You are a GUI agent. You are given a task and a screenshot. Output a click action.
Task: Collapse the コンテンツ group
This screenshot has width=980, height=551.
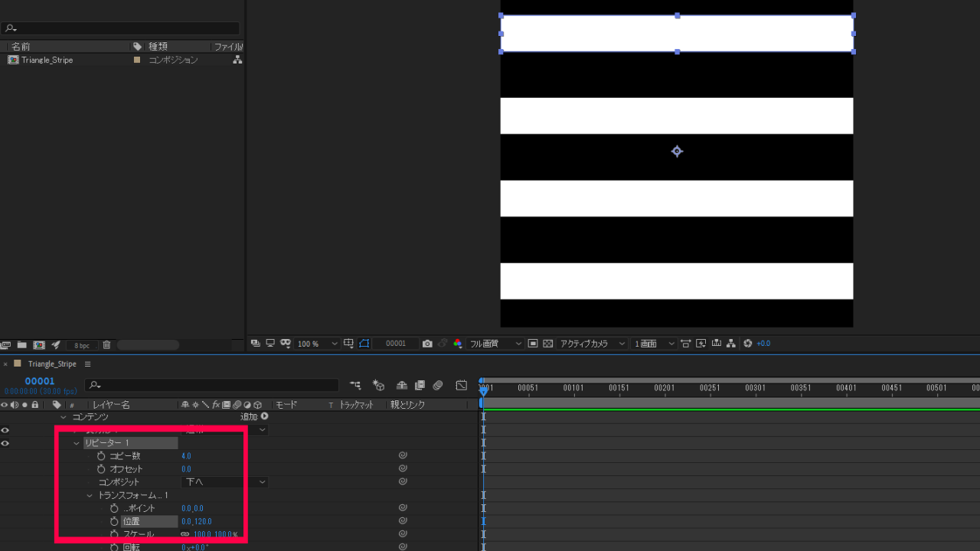tap(64, 417)
